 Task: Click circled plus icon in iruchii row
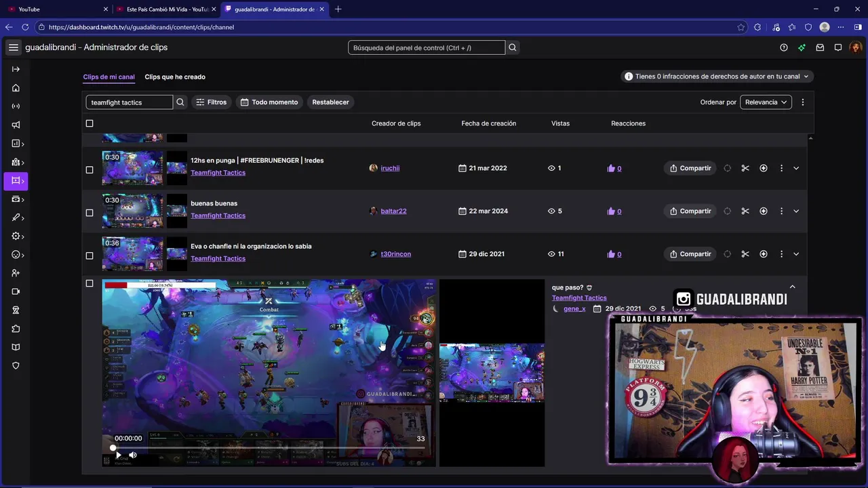pos(764,168)
